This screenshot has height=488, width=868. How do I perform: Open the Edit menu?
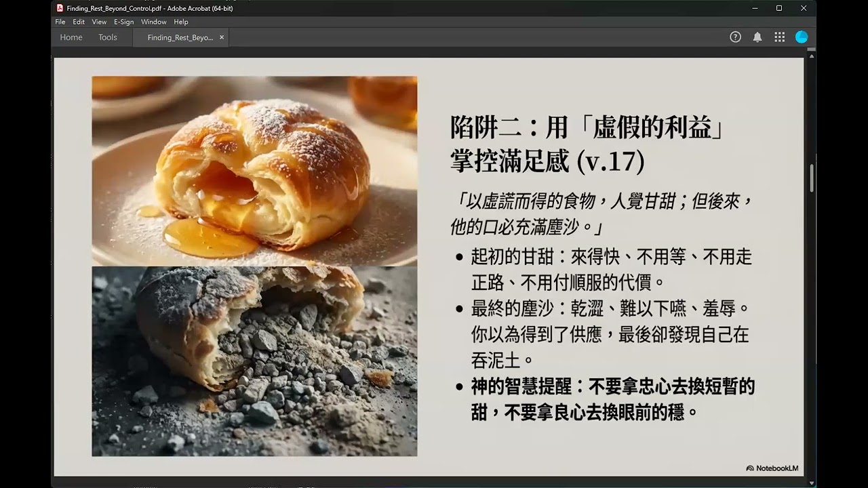pos(79,22)
